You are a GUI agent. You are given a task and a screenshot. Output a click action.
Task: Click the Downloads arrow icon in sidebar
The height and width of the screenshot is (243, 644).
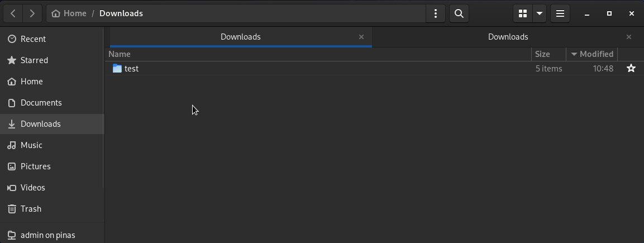pos(12,124)
